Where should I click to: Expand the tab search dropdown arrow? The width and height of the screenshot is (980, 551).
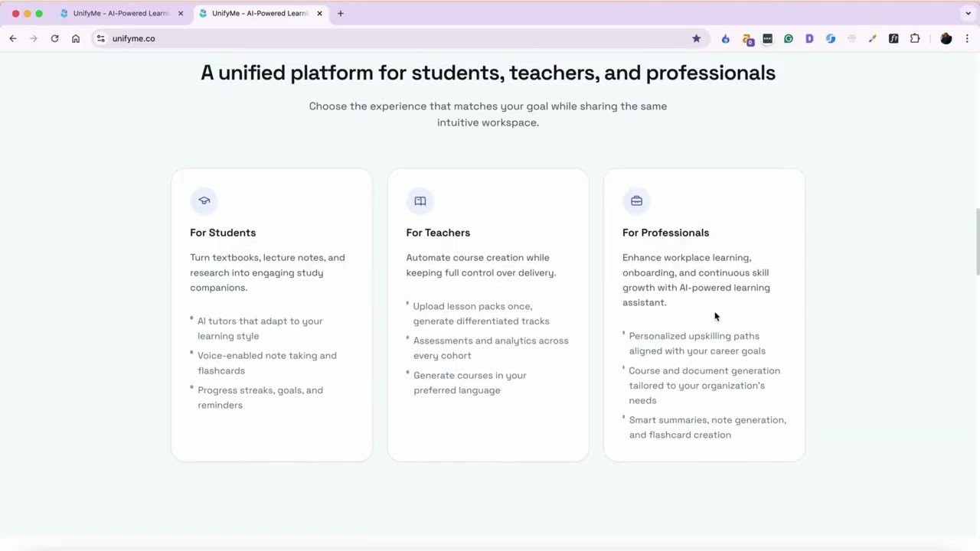click(968, 13)
